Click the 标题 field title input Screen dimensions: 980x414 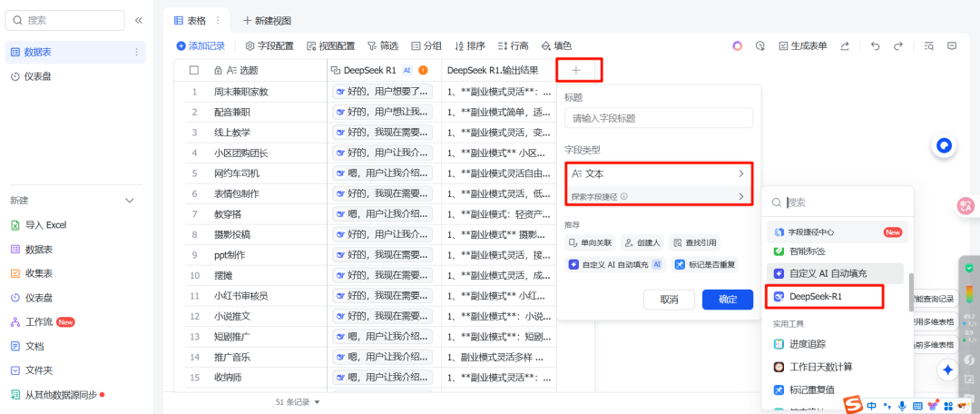tap(659, 118)
